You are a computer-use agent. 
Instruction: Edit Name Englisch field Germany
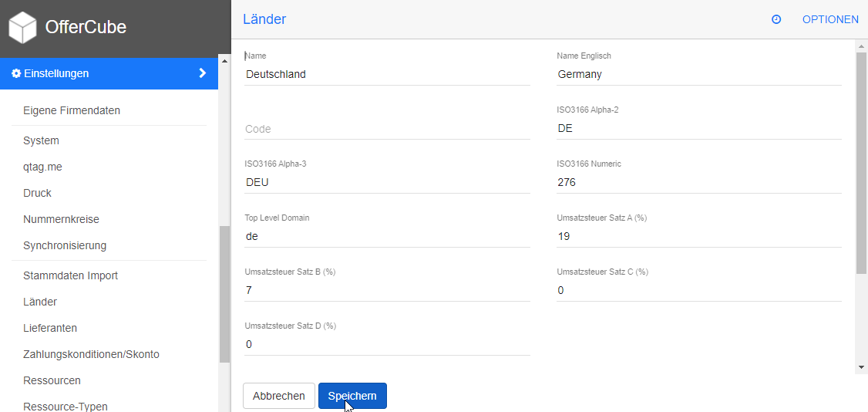(699, 74)
